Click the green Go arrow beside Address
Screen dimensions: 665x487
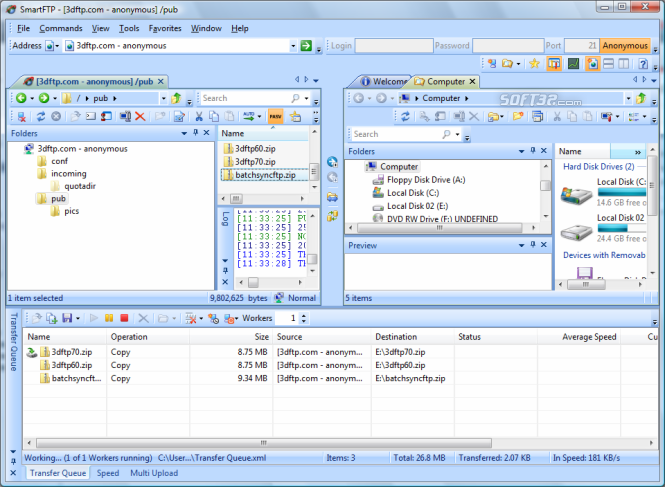[306, 45]
